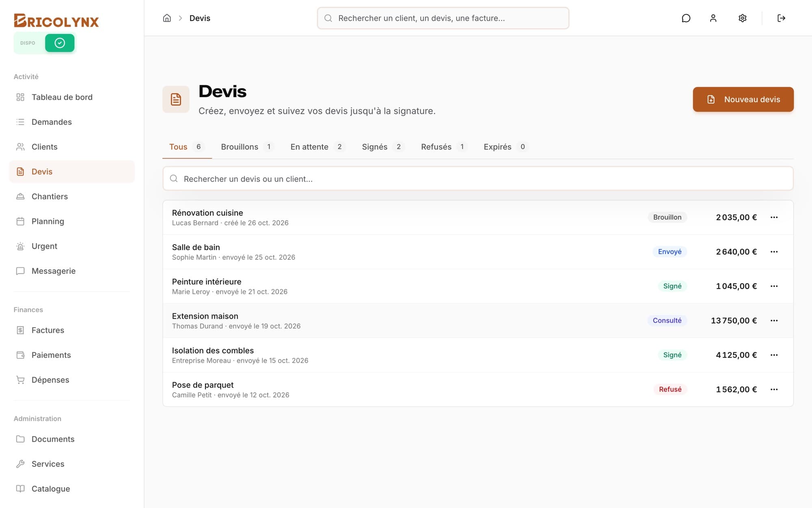This screenshot has width=812, height=508.
Task: Go to Demandes in sidebar
Action: pyautogui.click(x=72, y=122)
